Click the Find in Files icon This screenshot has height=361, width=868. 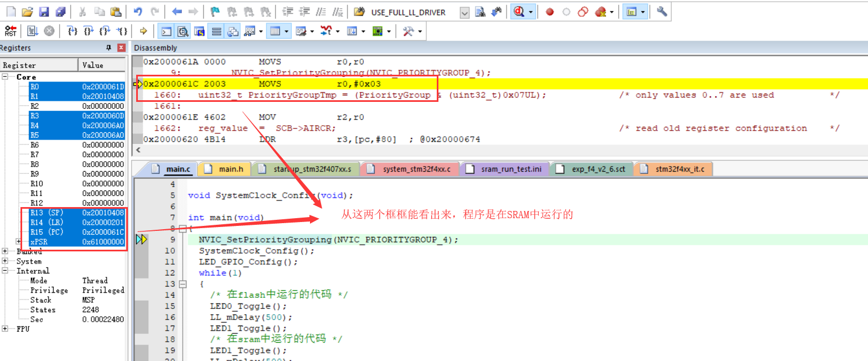pyautogui.click(x=359, y=12)
